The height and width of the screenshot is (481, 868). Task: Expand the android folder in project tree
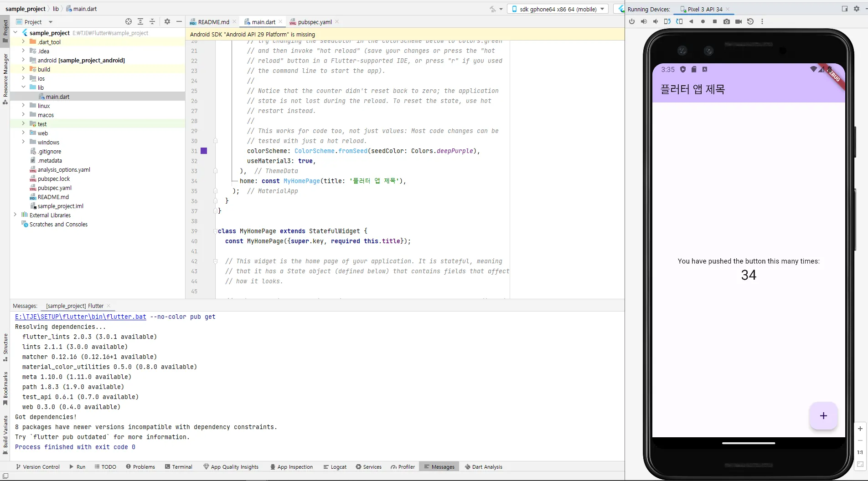[23, 60]
